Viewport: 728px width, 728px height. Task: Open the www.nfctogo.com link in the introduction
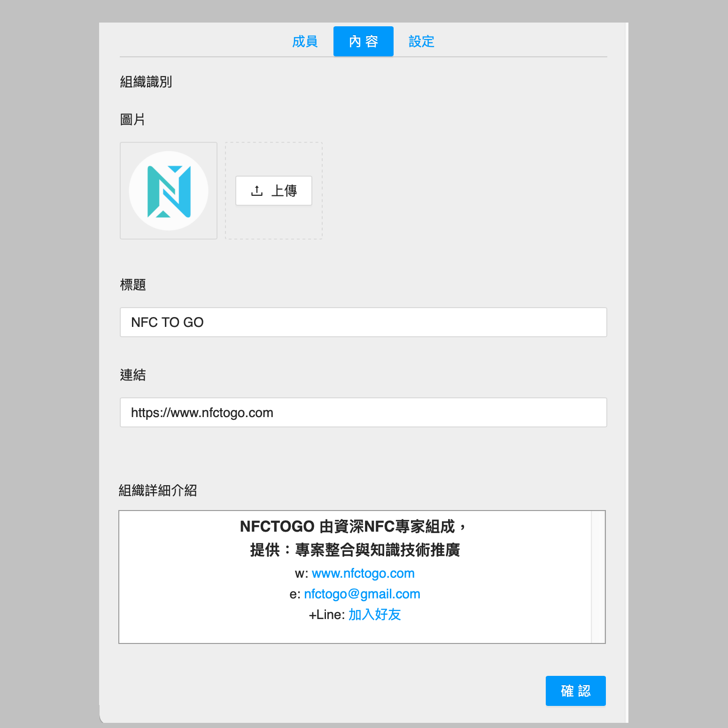tap(363, 573)
